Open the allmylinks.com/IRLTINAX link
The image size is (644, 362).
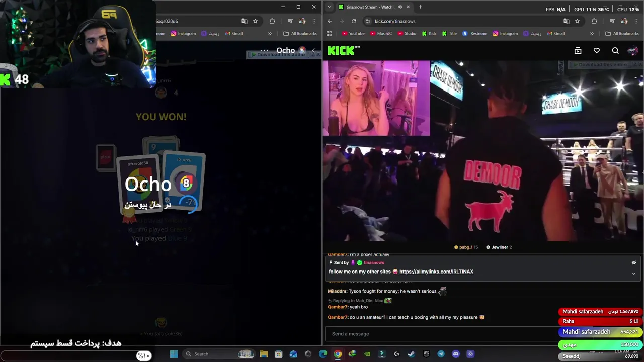coord(436,271)
